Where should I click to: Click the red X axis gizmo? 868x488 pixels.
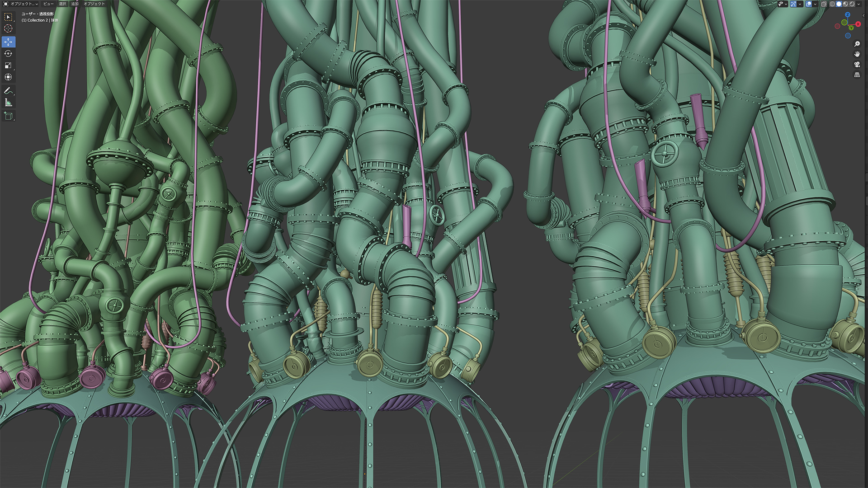coord(858,24)
